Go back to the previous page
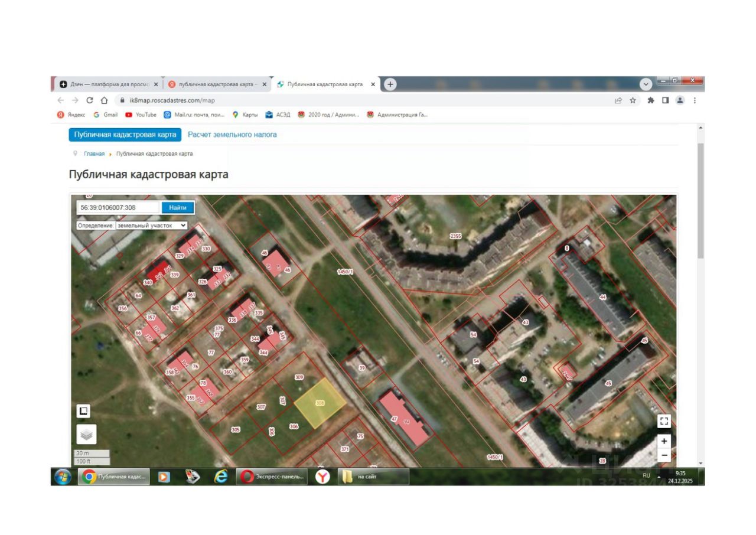This screenshot has height=535, width=756. [61, 100]
